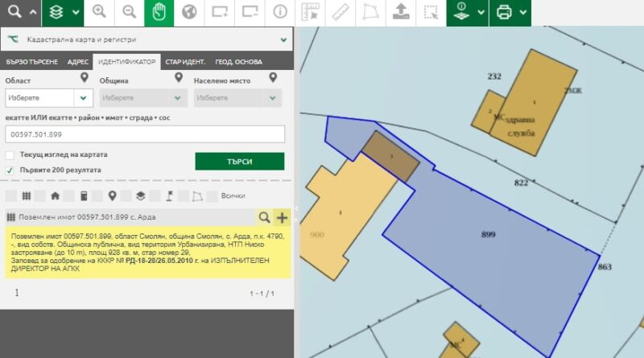Select the ИДЕНТИФИКАТОР tab
Image resolution: width=644 pixels, height=358 pixels.
(126, 62)
